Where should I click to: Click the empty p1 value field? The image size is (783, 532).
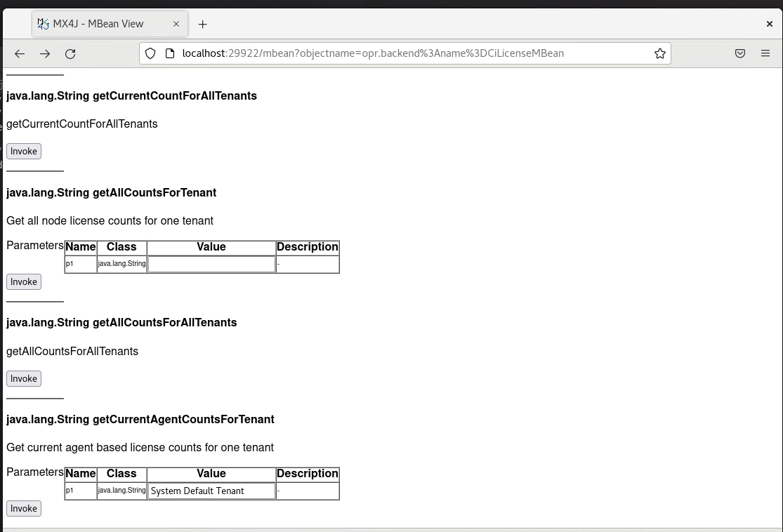click(211, 264)
